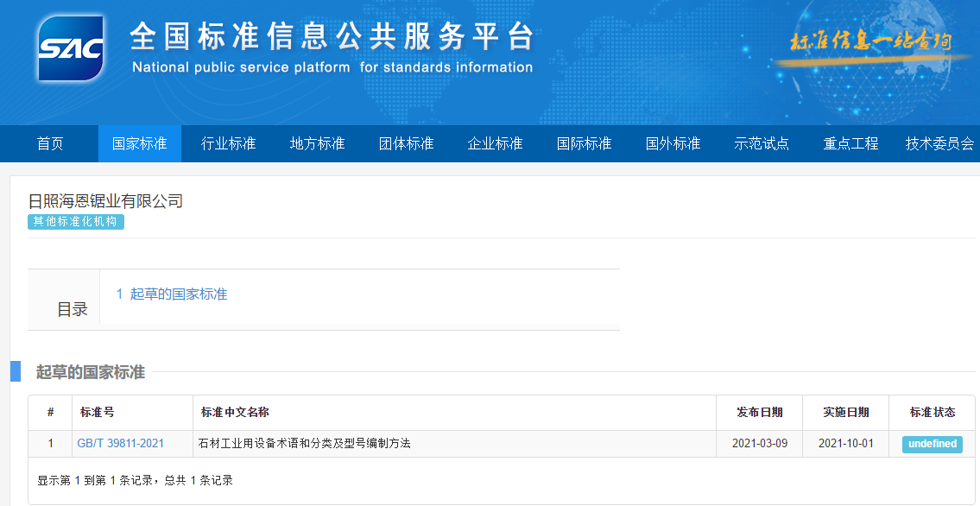Go to 行业标准 section
Image resolution: width=980 pixels, height=506 pixels.
(228, 143)
